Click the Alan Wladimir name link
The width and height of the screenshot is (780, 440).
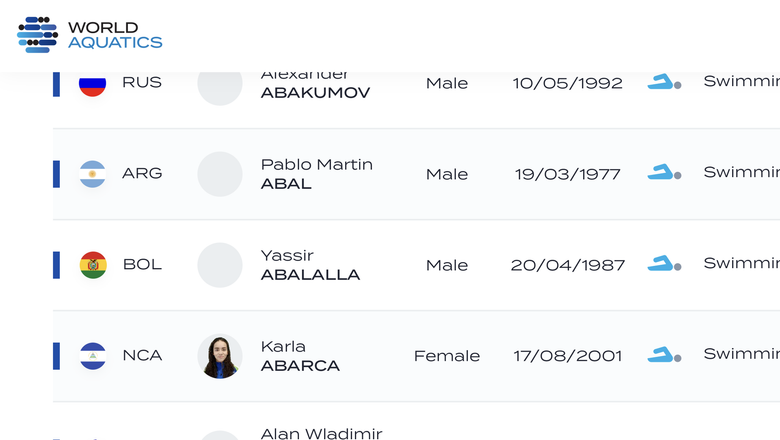322,433
